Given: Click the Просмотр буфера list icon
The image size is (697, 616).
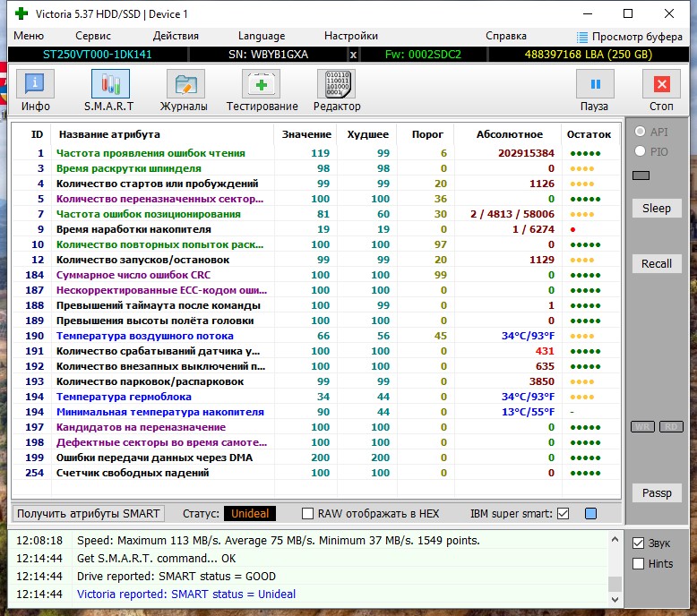Looking at the screenshot, I should pos(581,37).
